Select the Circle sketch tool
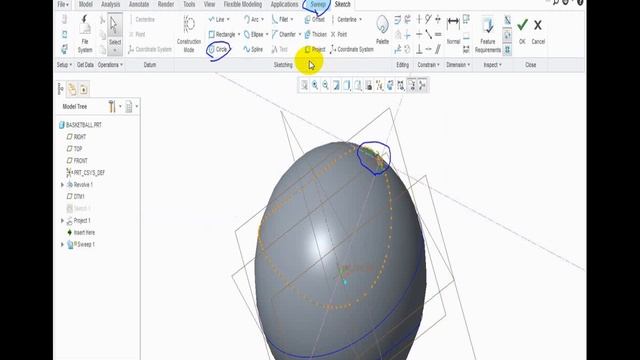Screen dimensions: 640x360 click(x=218, y=49)
